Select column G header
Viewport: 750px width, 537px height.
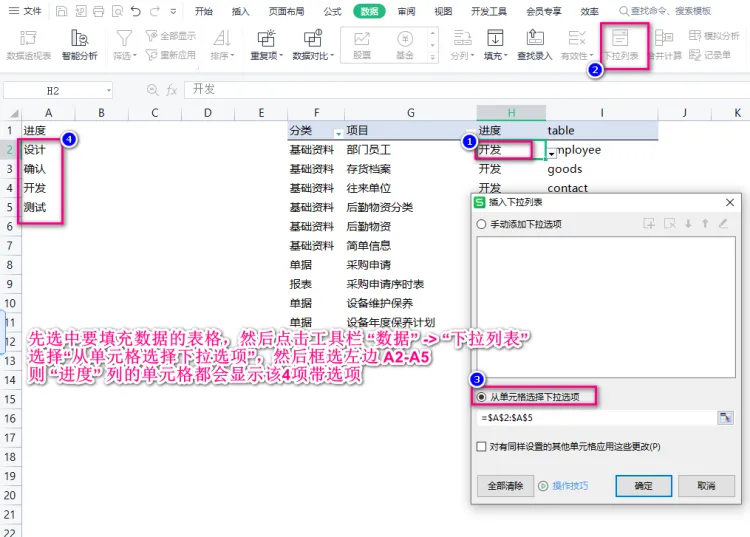pyautogui.click(x=410, y=113)
